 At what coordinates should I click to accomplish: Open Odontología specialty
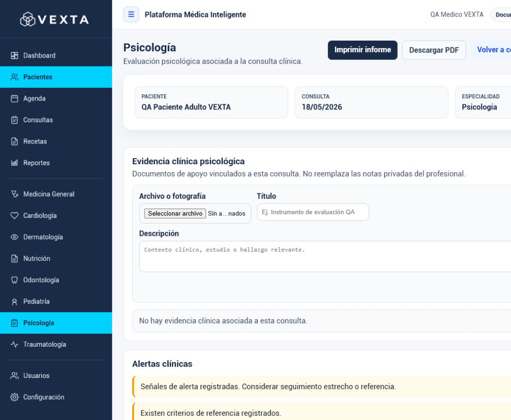[56, 280]
